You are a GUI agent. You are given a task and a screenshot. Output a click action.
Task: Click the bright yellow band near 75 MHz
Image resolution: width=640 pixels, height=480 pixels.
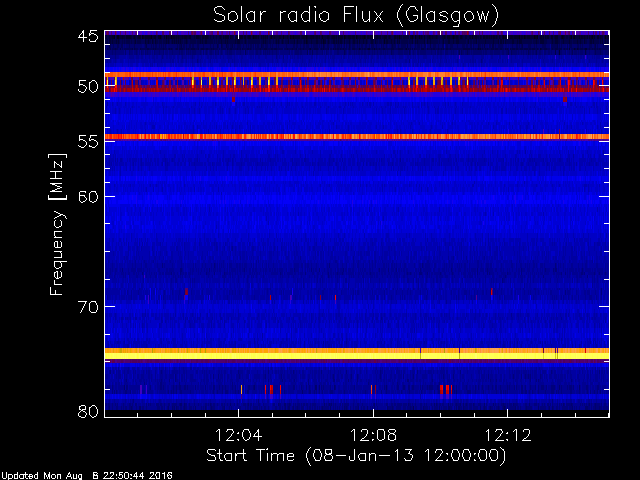click(357, 354)
